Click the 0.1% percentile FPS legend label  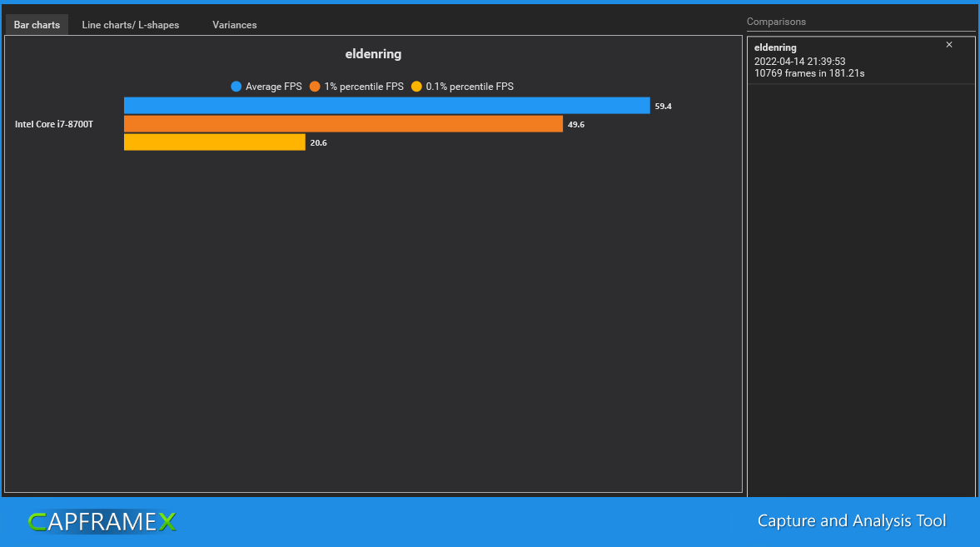(x=470, y=87)
